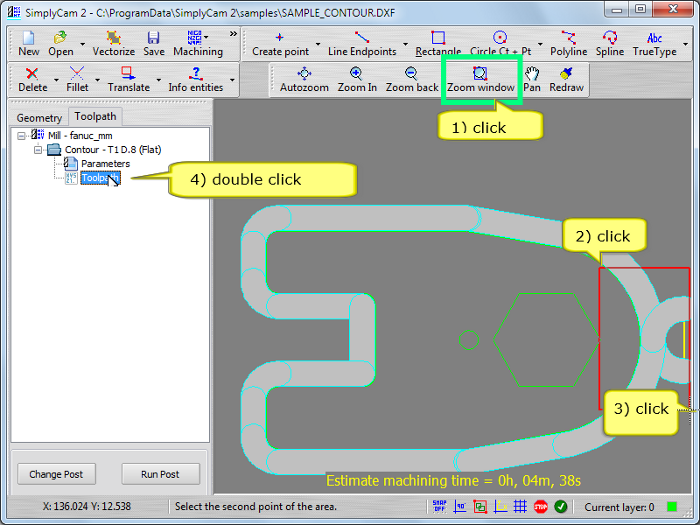700x525 pixels.
Task: Click the Vectorize tool
Action: 113,43
